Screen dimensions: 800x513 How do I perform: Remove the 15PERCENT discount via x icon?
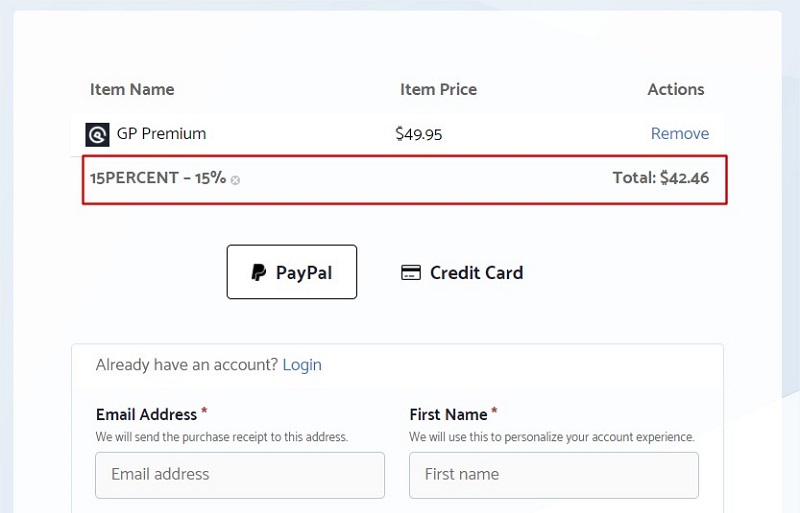coord(235,180)
